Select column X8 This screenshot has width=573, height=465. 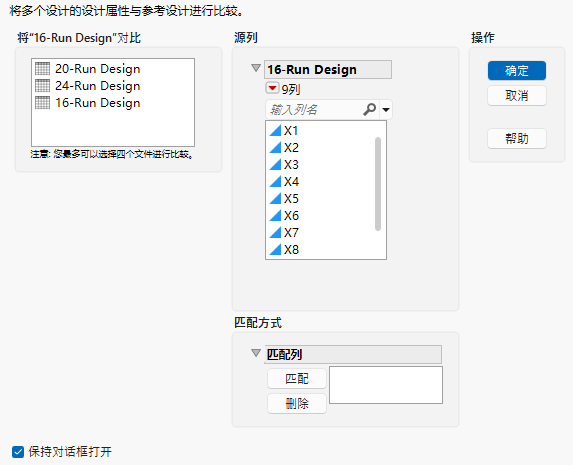click(291, 250)
